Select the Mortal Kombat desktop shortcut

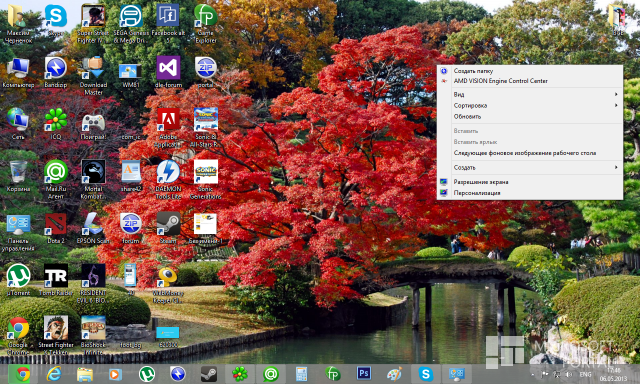click(x=93, y=180)
